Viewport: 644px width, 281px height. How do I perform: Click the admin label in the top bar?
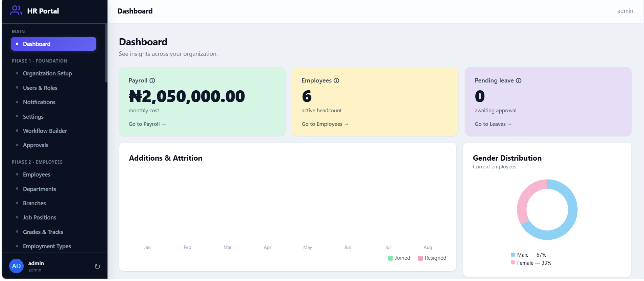coord(625,11)
